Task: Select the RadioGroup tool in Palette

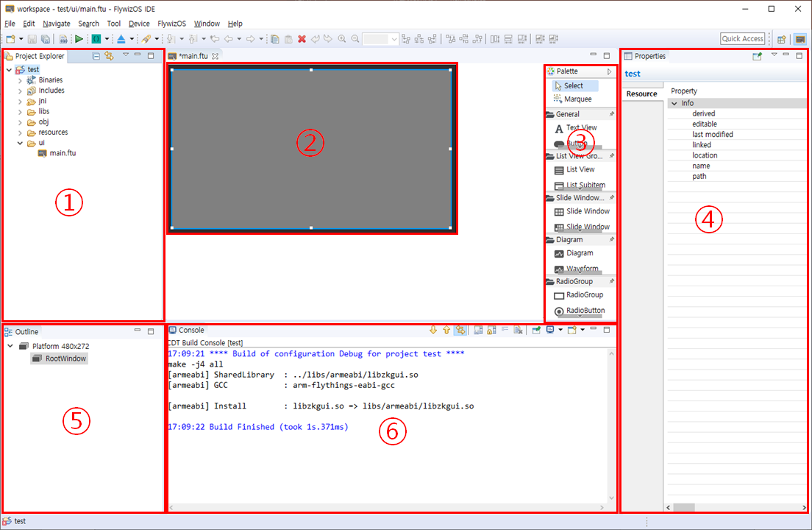Action: (578, 294)
